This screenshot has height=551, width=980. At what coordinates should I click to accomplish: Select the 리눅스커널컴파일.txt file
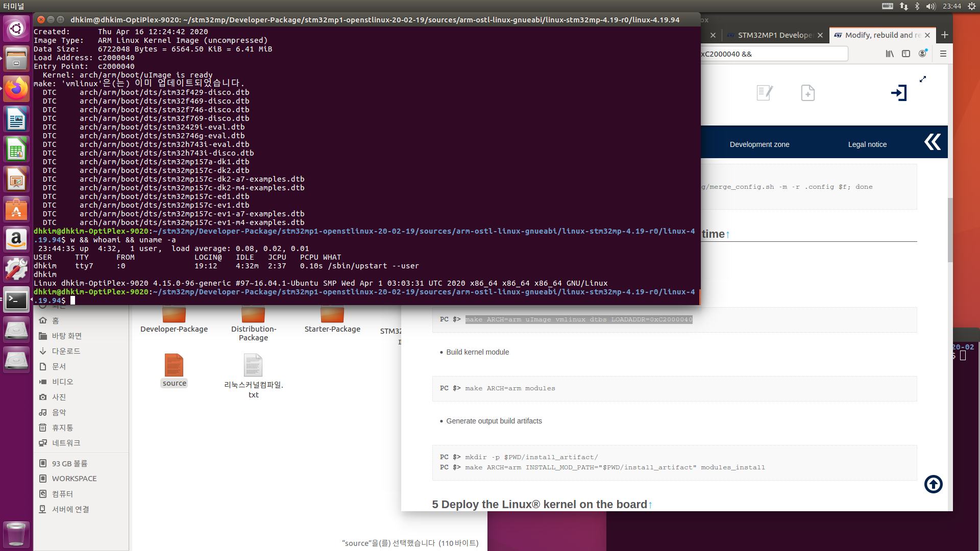(253, 376)
